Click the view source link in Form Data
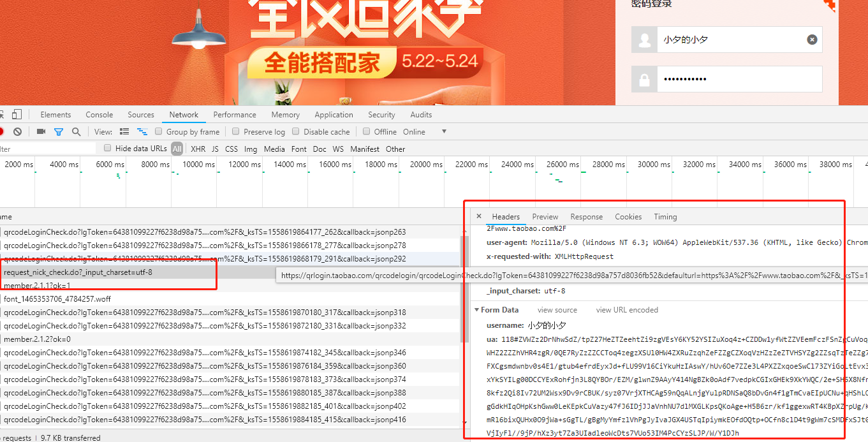 coord(557,310)
